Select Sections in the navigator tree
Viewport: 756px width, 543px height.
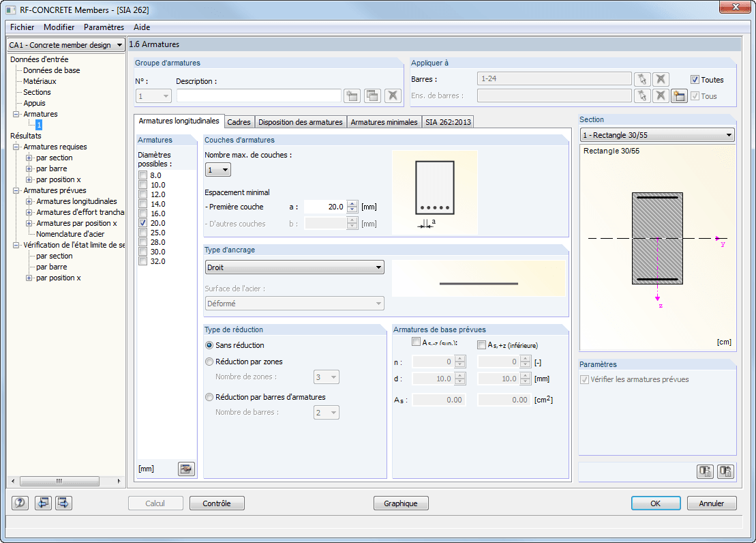pyautogui.click(x=37, y=92)
